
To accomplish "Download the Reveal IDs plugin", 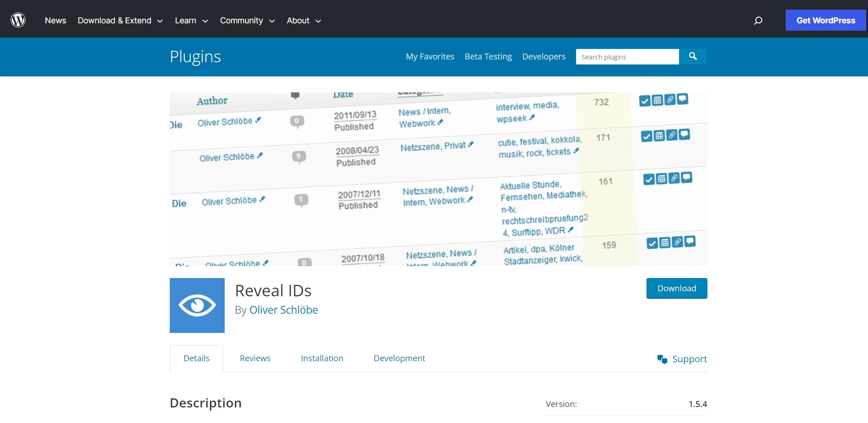I will [x=677, y=289].
